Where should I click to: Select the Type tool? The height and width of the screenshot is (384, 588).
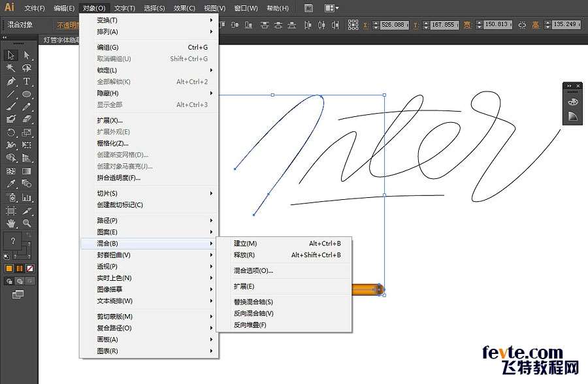[x=27, y=82]
